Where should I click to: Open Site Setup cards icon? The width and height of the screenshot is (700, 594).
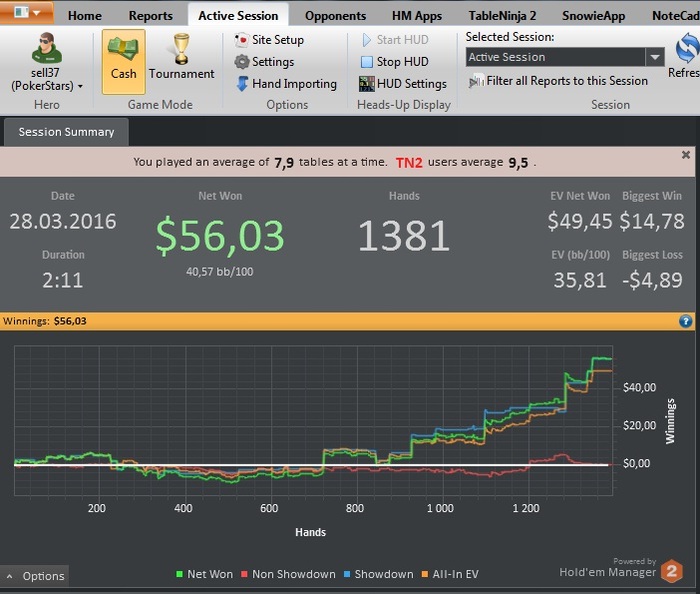coord(242,40)
